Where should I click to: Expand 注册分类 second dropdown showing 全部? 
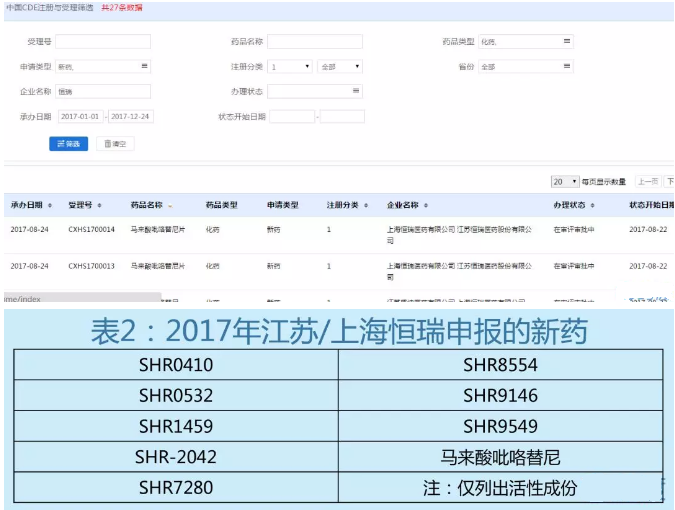[x=340, y=67]
